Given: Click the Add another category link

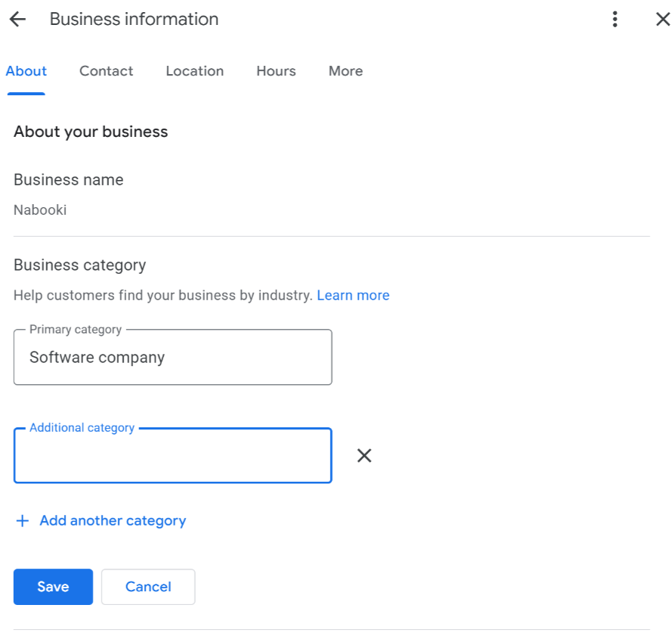Looking at the screenshot, I should (113, 520).
